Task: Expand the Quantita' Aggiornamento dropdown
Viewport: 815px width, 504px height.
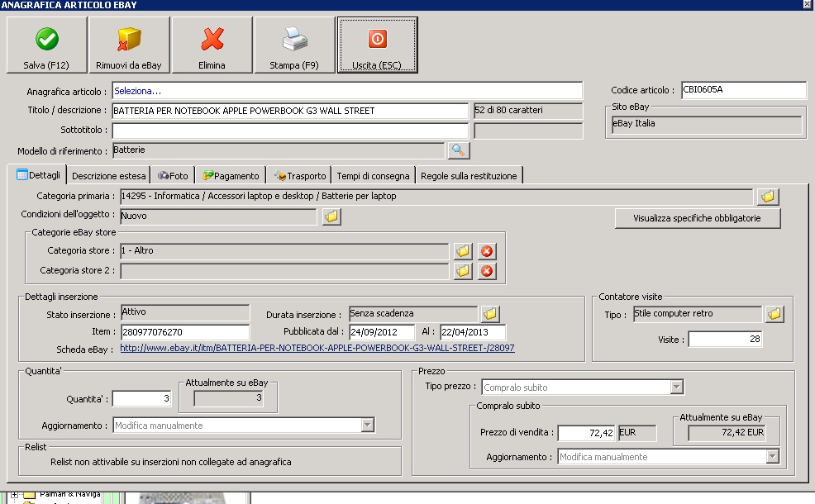Action: [x=368, y=425]
